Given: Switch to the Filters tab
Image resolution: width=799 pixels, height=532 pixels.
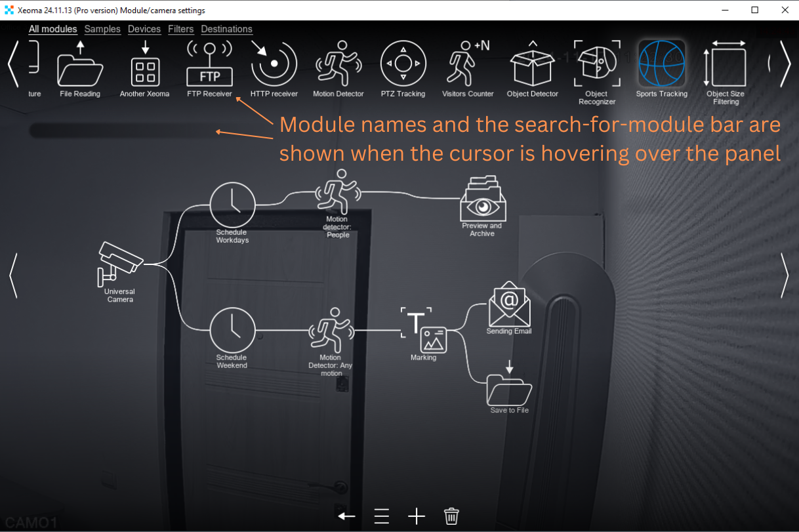Looking at the screenshot, I should pyautogui.click(x=181, y=29).
